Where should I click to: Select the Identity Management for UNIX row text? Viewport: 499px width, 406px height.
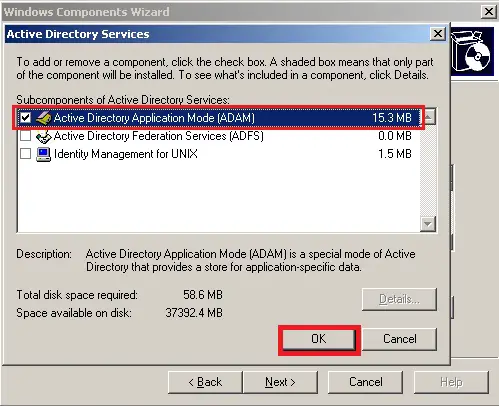pyautogui.click(x=126, y=154)
